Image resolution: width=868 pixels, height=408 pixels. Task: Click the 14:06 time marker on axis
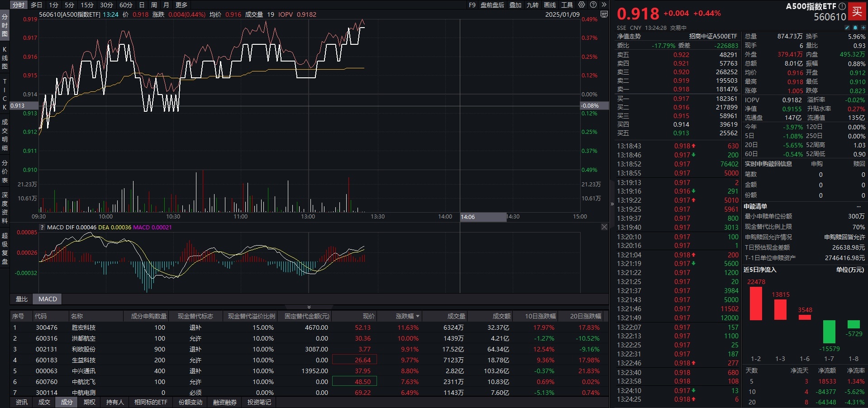click(x=468, y=217)
